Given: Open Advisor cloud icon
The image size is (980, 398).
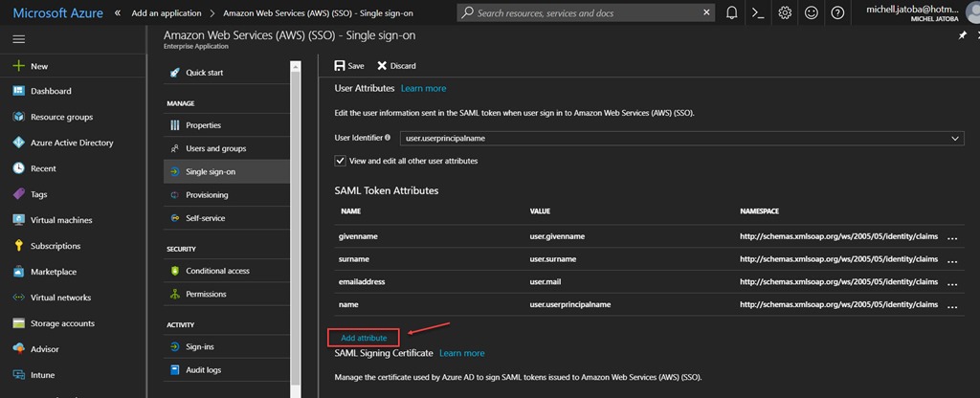Looking at the screenshot, I should click(x=19, y=348).
